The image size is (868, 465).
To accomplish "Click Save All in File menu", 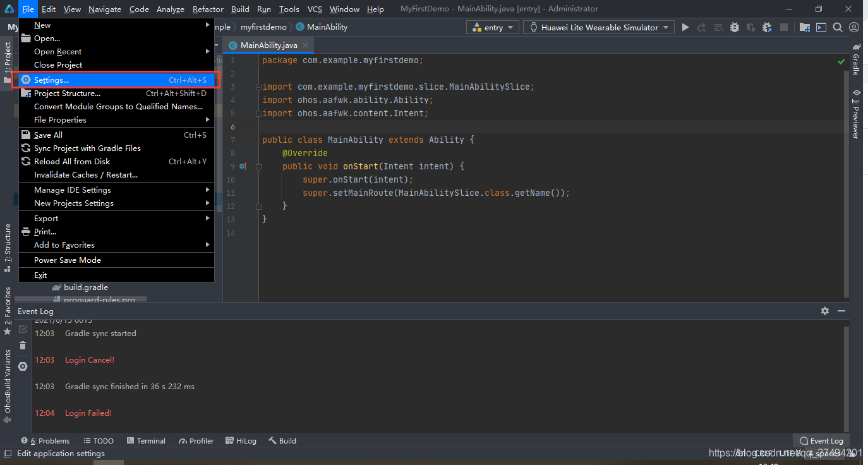I will tap(116, 135).
